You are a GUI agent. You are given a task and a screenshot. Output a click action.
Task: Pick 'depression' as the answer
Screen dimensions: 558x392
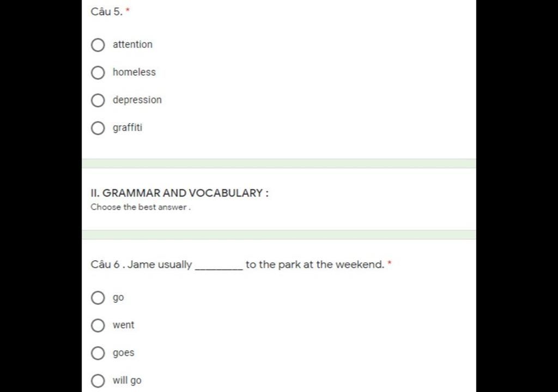click(x=98, y=100)
